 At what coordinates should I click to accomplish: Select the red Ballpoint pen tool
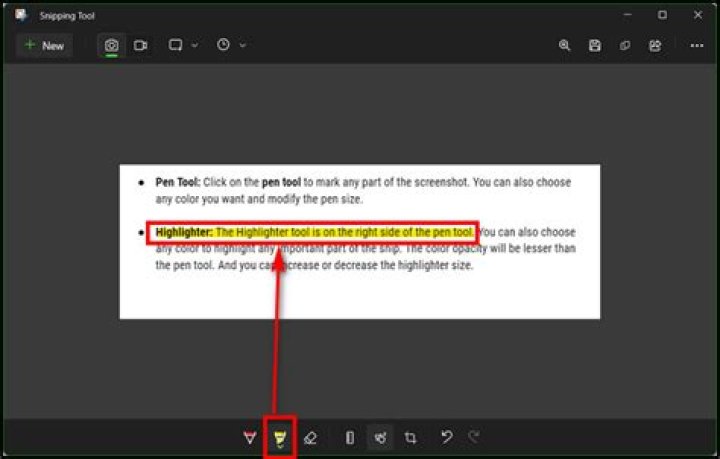(x=250, y=438)
